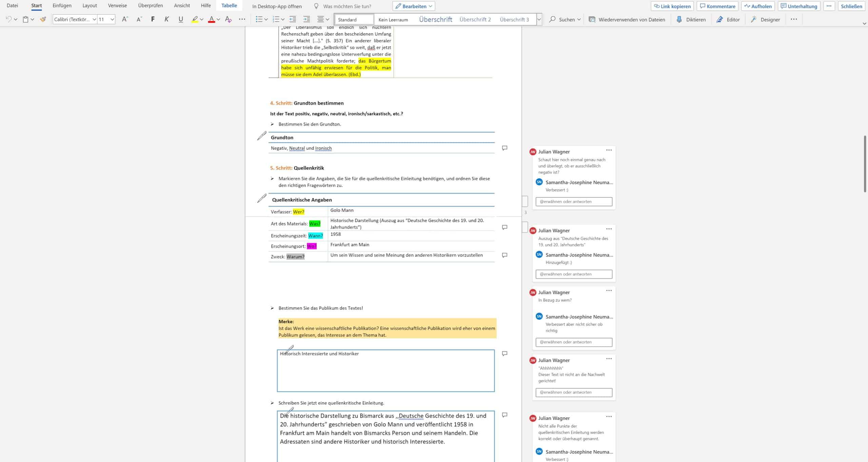Image resolution: width=868 pixels, height=462 pixels.
Task: Click the Schließen button
Action: (851, 6)
